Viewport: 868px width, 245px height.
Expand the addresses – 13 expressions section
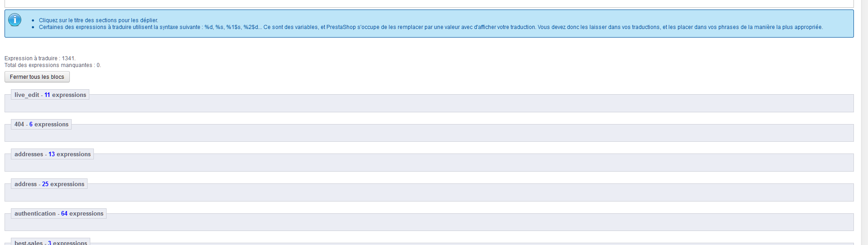[x=53, y=154]
